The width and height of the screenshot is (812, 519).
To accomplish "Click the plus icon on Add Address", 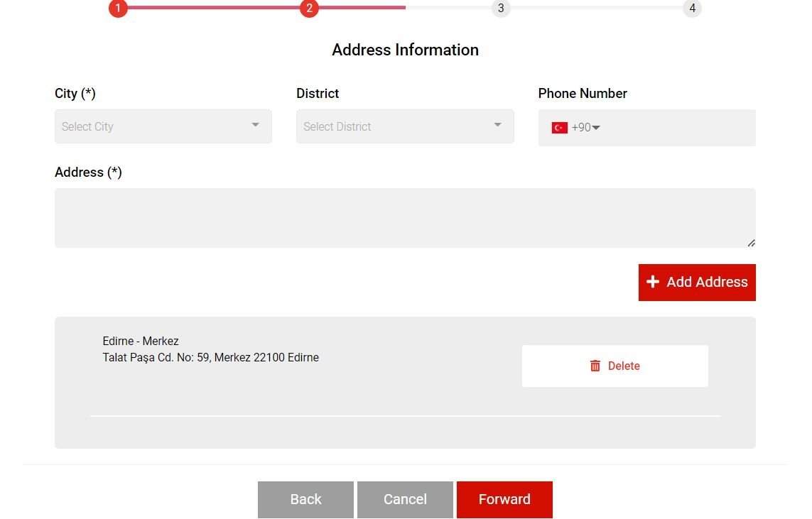I will click(653, 282).
